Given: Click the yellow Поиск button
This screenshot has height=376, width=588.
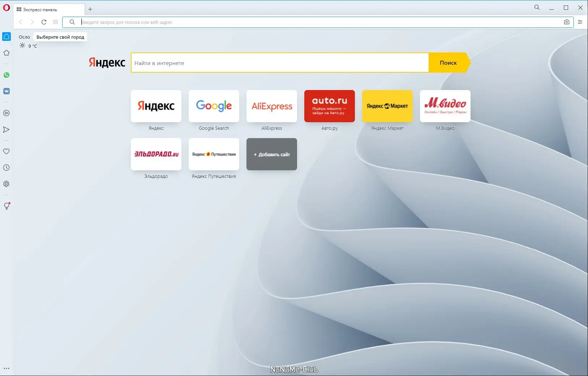Looking at the screenshot, I should (449, 63).
